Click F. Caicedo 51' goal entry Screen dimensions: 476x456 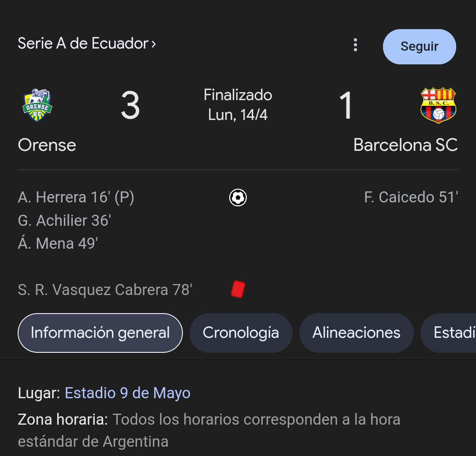[x=411, y=197]
